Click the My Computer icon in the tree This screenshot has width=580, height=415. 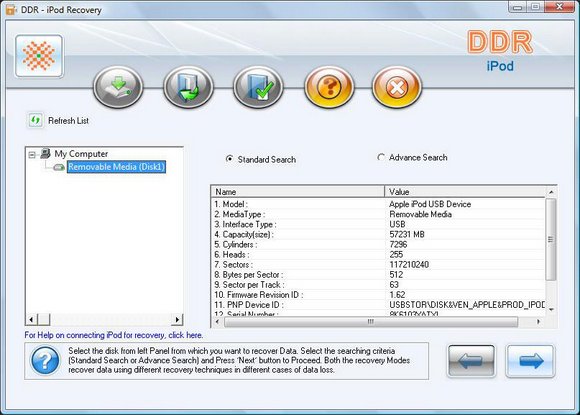[45, 153]
